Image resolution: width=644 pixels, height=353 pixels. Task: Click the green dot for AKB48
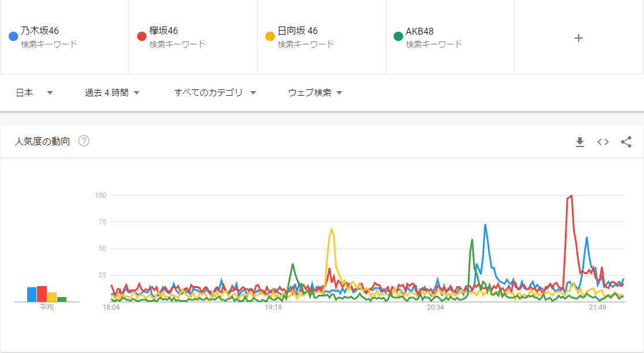click(x=398, y=37)
